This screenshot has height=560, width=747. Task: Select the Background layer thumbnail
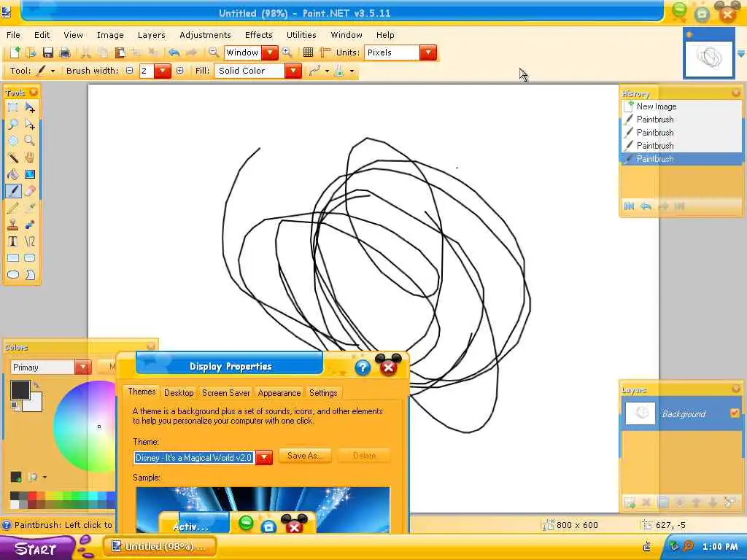click(x=640, y=413)
